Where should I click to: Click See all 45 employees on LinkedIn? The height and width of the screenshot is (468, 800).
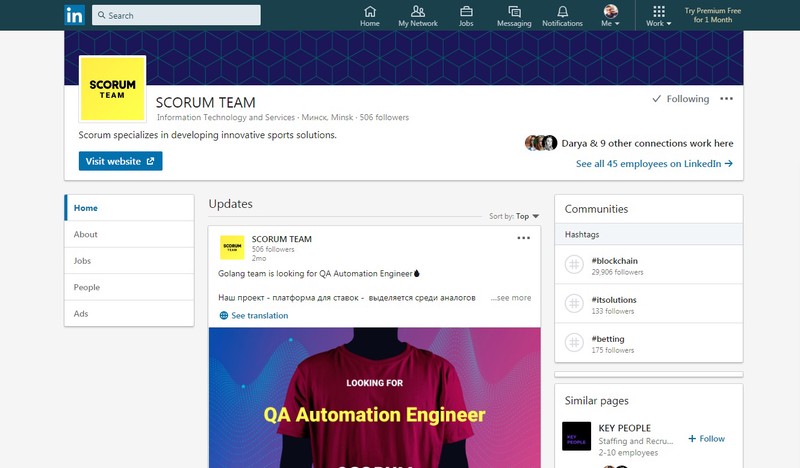(x=655, y=164)
